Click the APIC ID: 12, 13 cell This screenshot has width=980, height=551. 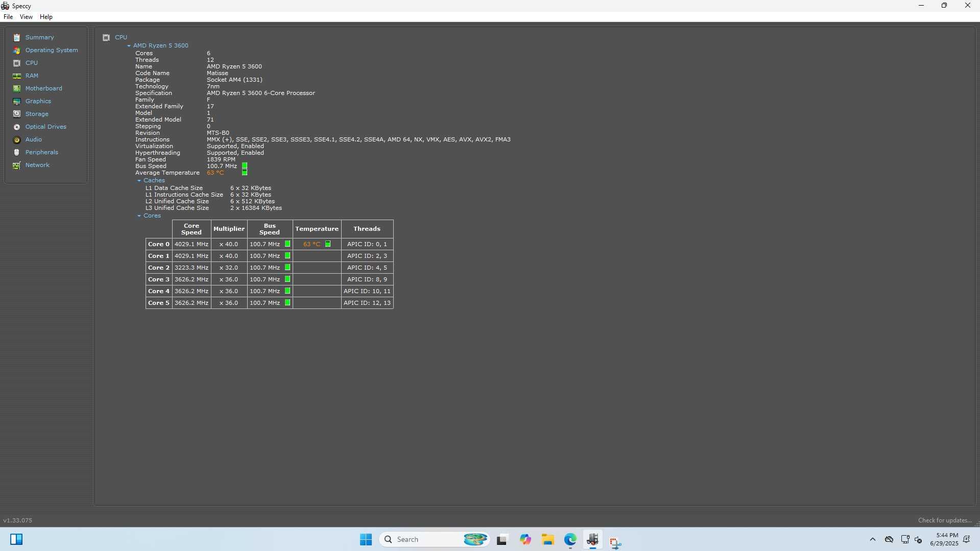coord(367,303)
